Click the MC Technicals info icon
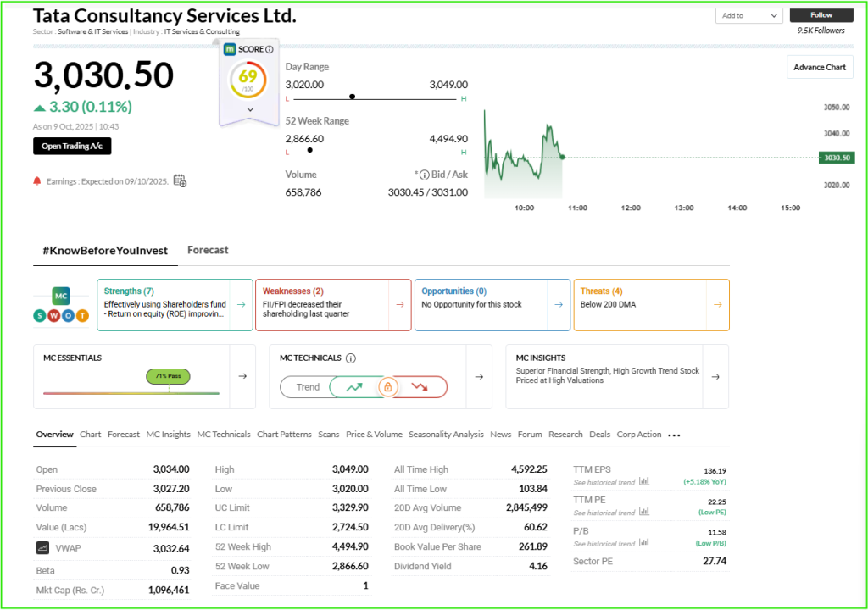Image resolution: width=868 pixels, height=610 pixels. coord(351,358)
